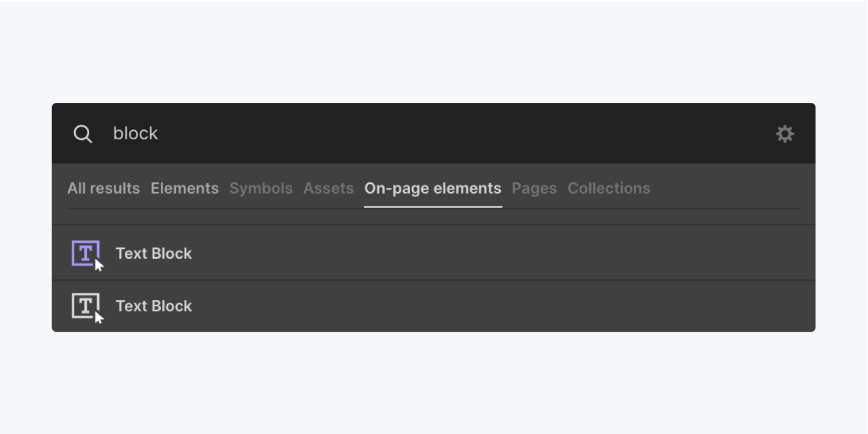The height and width of the screenshot is (434, 868).
Task: Click the word block in search field
Action: click(135, 133)
